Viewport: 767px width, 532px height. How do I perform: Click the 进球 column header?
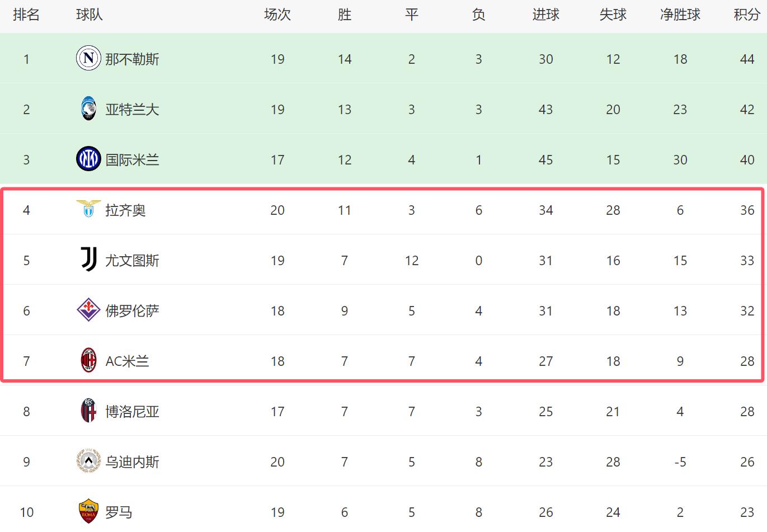[545, 15]
